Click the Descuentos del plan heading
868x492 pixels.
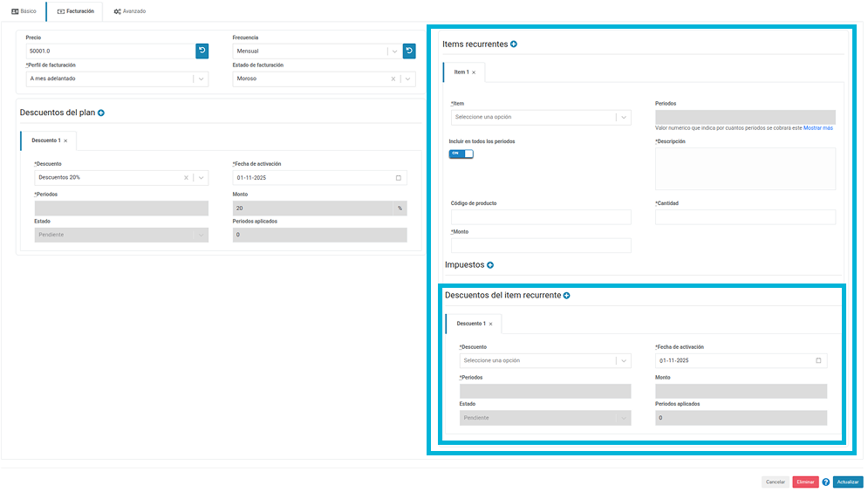click(x=58, y=113)
